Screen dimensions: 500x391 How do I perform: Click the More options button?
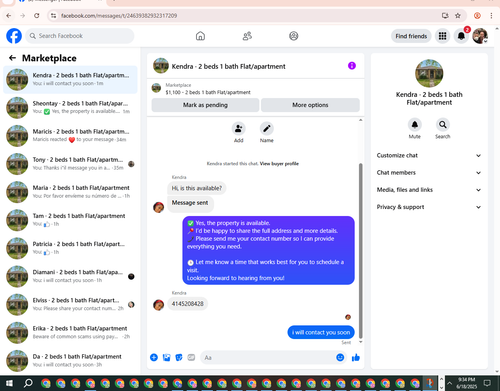click(x=310, y=105)
